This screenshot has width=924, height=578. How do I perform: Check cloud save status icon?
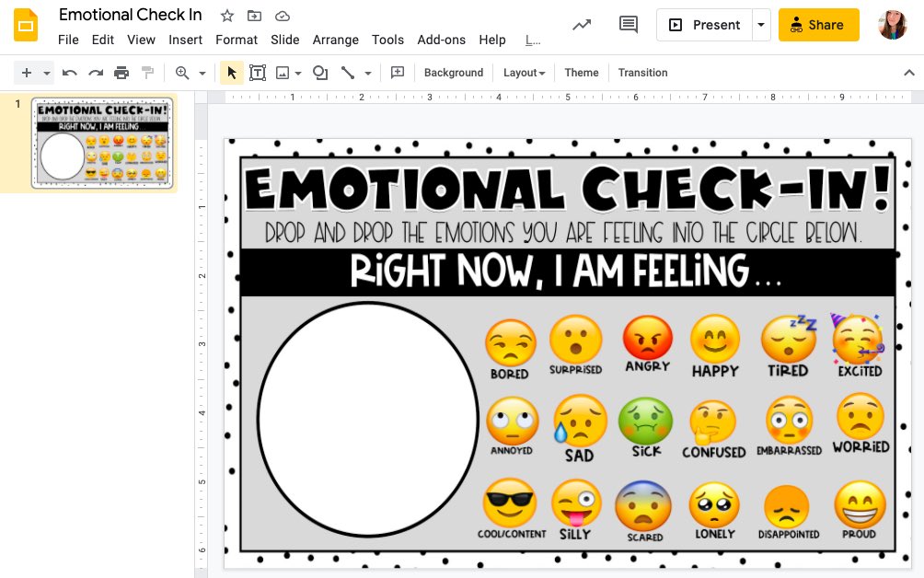[x=283, y=16]
